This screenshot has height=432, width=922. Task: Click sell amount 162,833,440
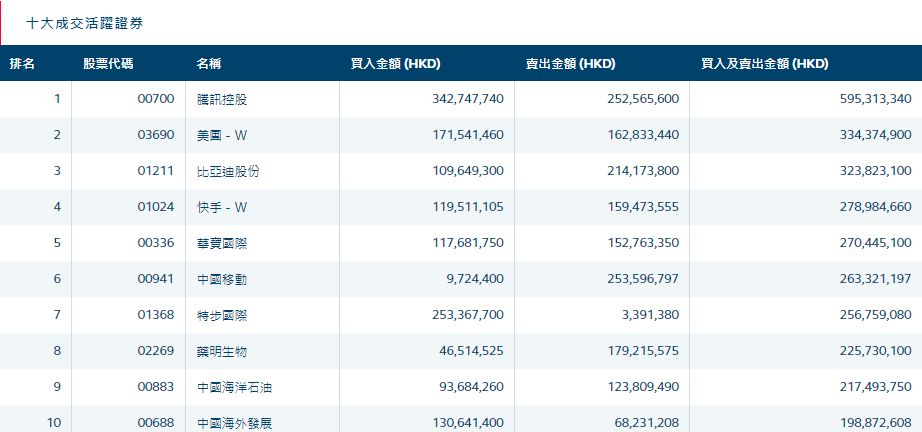pos(643,135)
